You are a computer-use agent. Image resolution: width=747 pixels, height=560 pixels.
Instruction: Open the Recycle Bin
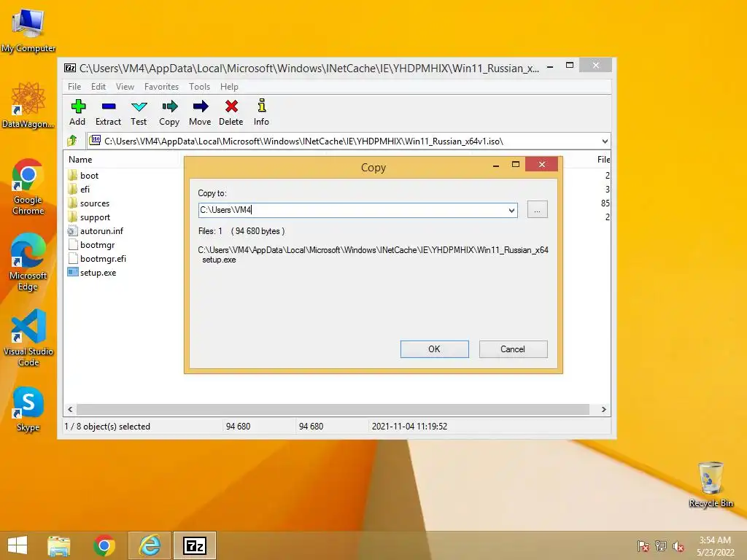click(711, 484)
